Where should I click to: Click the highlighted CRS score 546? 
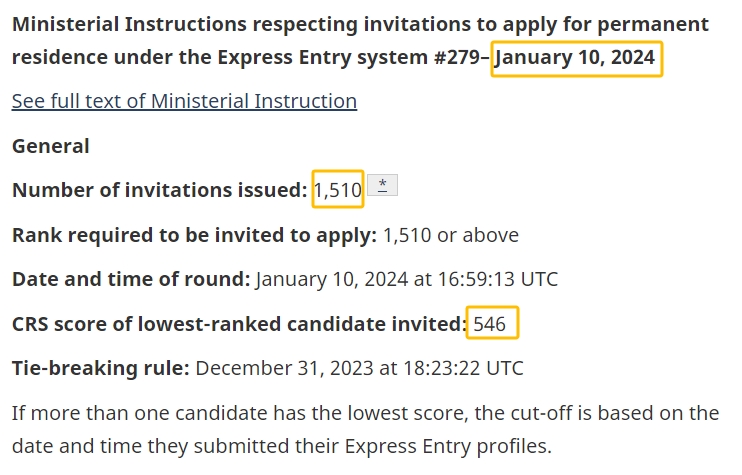491,324
